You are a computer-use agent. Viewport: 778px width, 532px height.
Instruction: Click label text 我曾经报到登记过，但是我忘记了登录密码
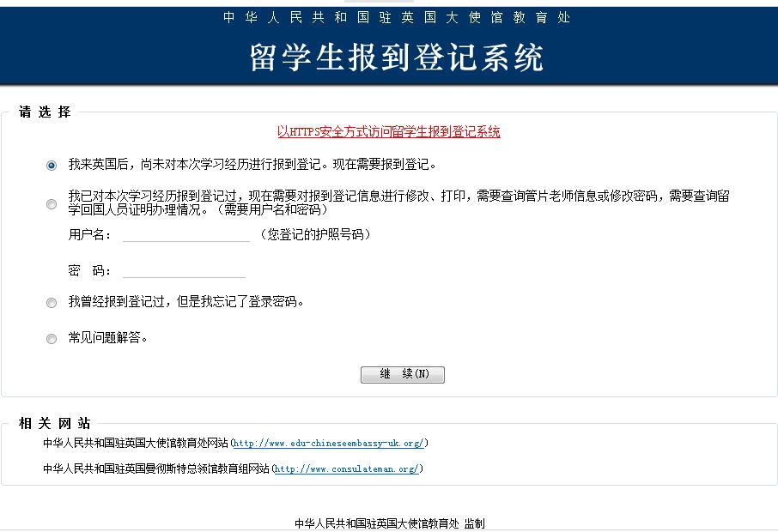[x=185, y=301]
